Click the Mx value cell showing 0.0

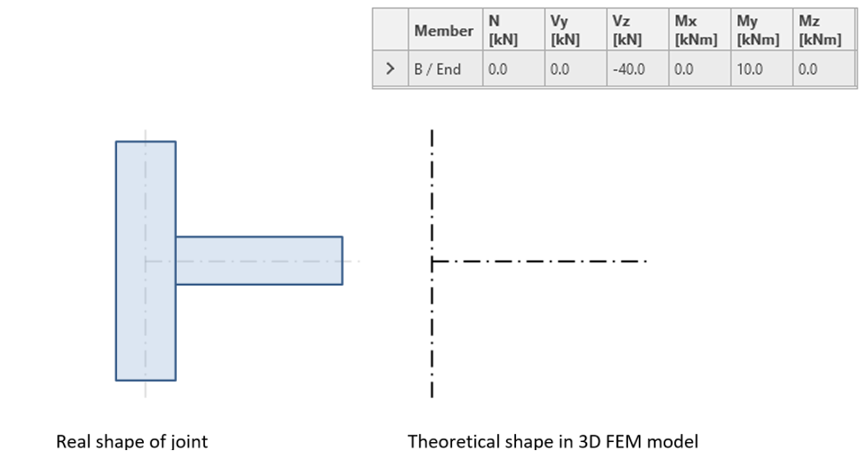point(699,69)
